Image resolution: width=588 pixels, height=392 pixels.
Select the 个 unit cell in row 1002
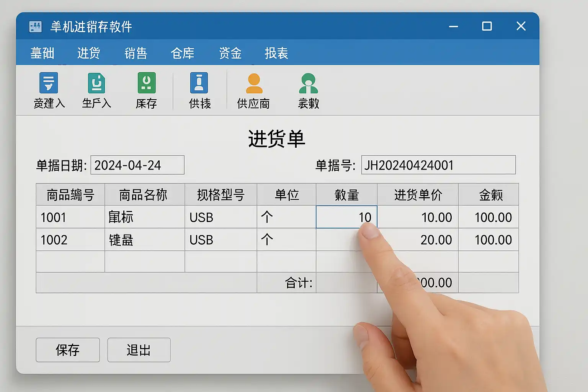click(286, 240)
